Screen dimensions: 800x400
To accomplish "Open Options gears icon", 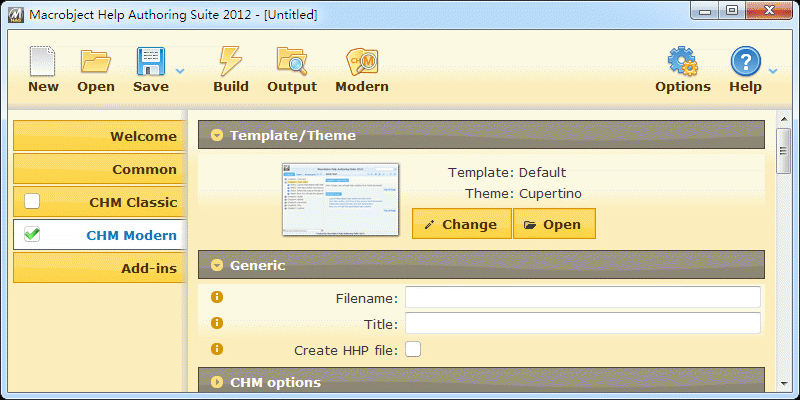I will coord(683,61).
